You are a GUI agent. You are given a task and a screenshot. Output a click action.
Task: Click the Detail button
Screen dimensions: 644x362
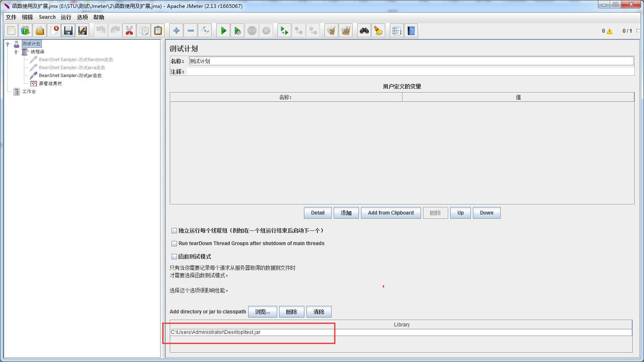point(318,213)
